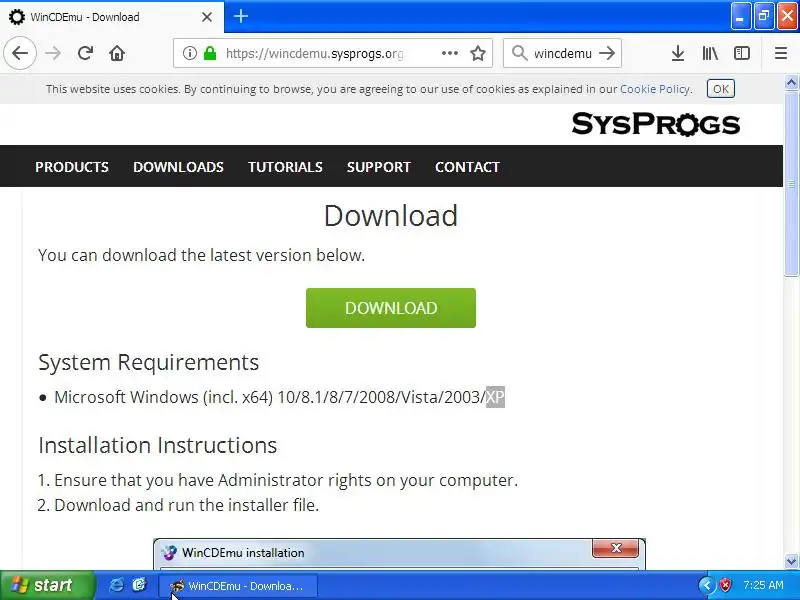Viewport: 800px width, 600px height.
Task: Select the WinCDEmu - Download tab
Action: [112, 17]
